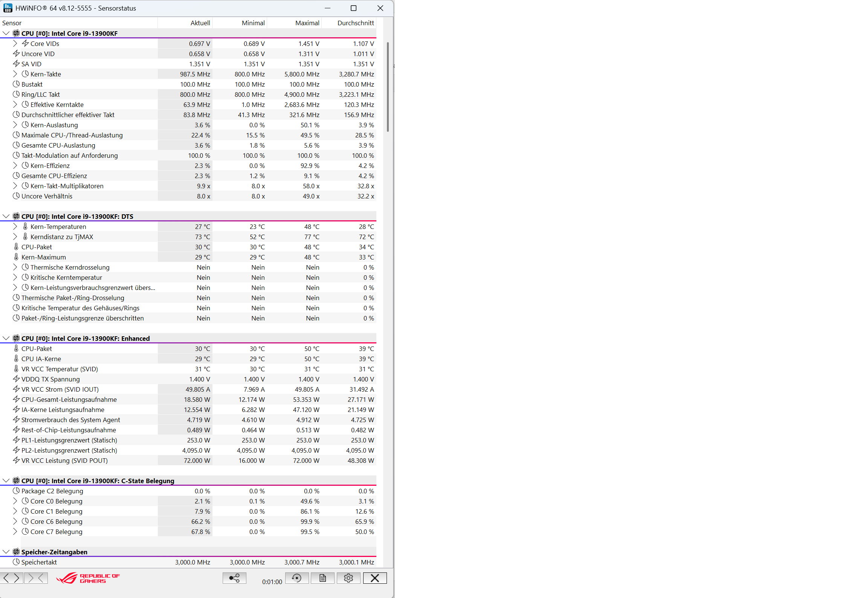868x598 pixels.
Task: Expand Kern-Takte sub-entries
Action: (15, 74)
